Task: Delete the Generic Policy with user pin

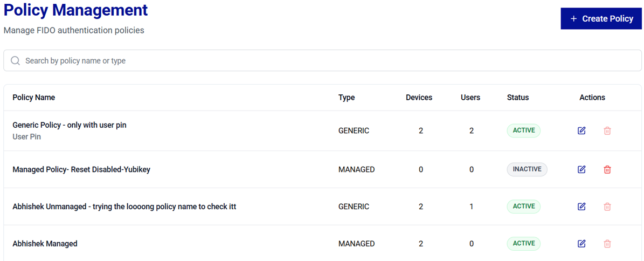Action: pos(607,130)
